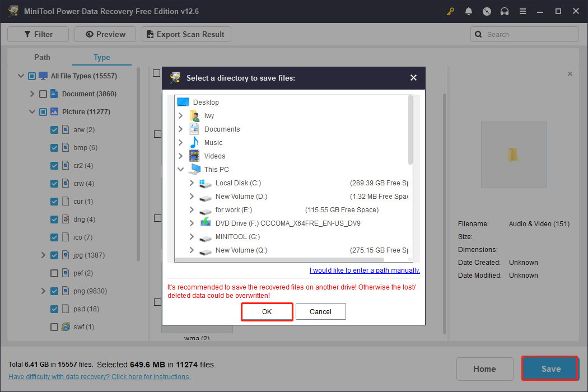Click the bootable media disc icon
588x392 pixels.
(x=487, y=11)
